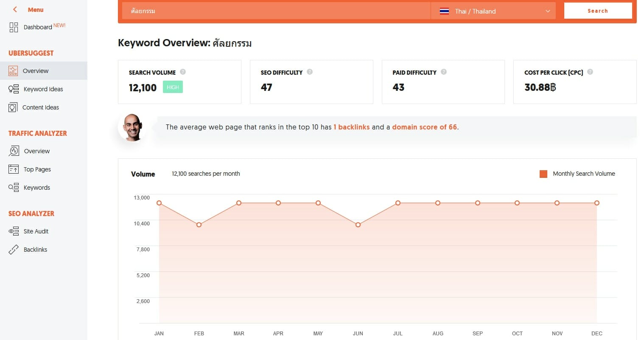Show Paid Difficulty help icon
This screenshot has height=340, width=644.
point(444,72)
